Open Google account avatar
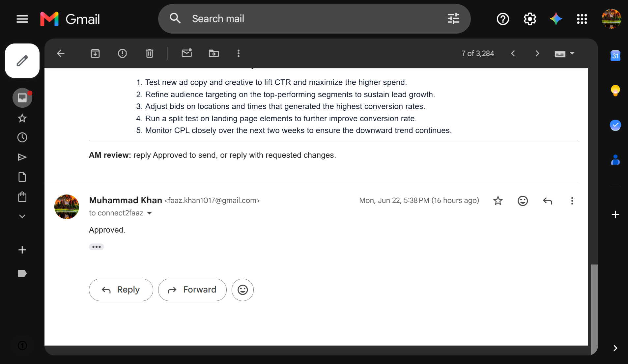 coord(611,19)
